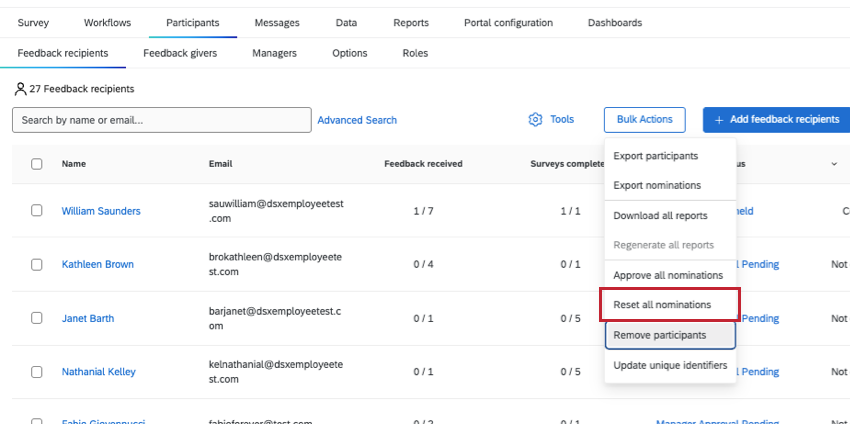Image resolution: width=850 pixels, height=424 pixels.
Task: Click the barjanet@dsxemployeetest.com email cell
Action: coord(275,319)
